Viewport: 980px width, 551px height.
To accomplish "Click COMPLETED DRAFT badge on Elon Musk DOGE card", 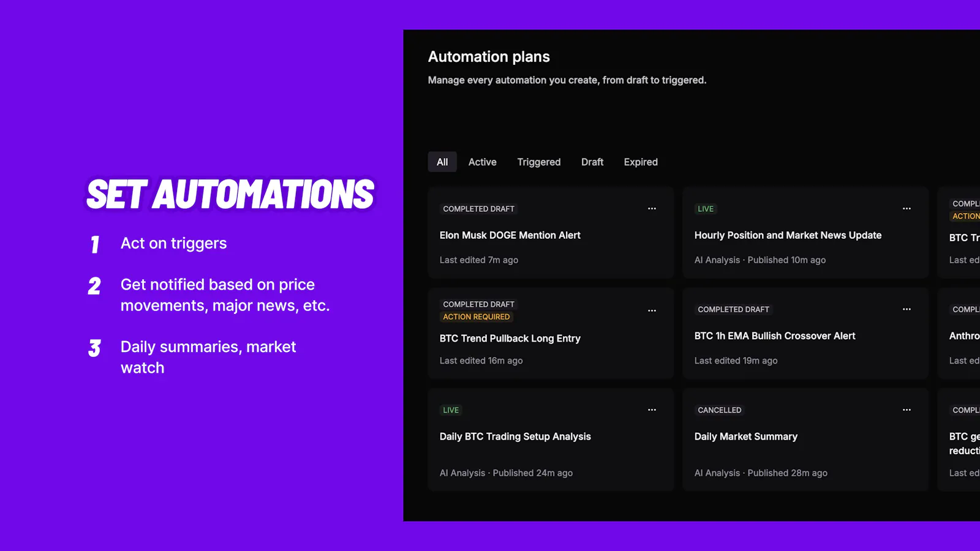I will (479, 209).
